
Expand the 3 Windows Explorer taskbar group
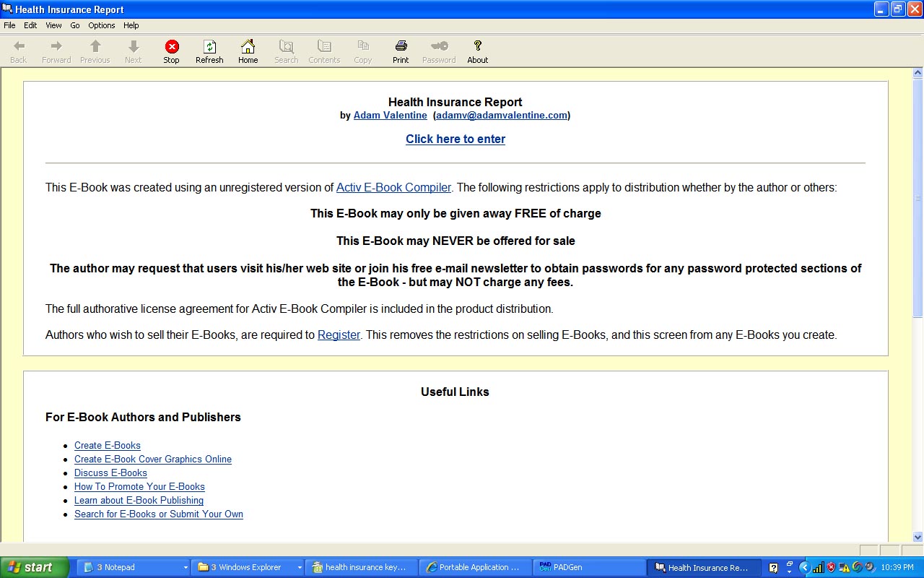300,568
